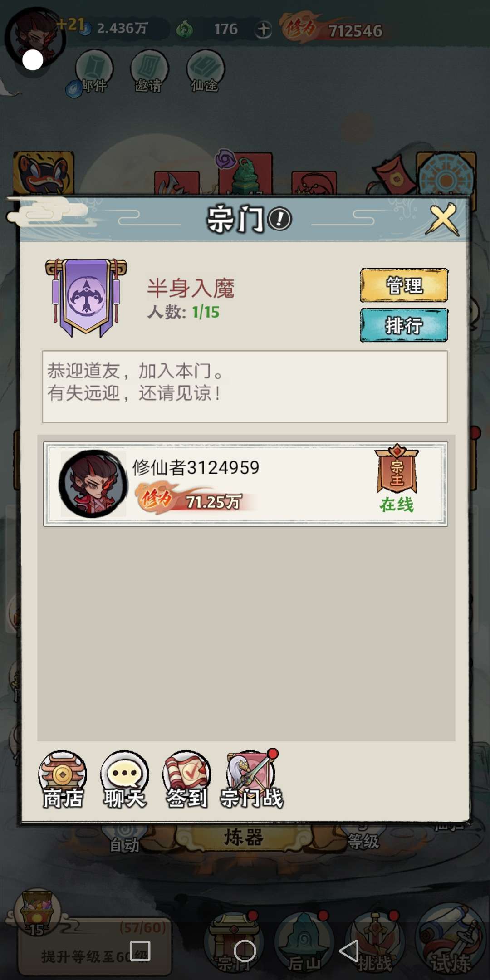Tap the Android home circle button
490x980 pixels.
245,951
